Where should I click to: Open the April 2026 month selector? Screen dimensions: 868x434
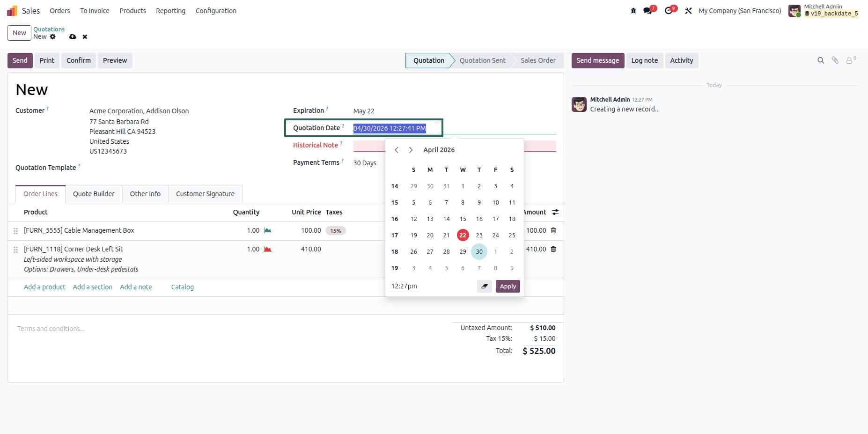pyautogui.click(x=439, y=150)
